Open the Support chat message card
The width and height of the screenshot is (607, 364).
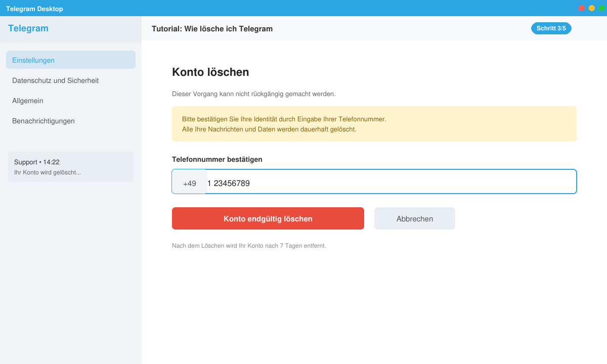71,167
